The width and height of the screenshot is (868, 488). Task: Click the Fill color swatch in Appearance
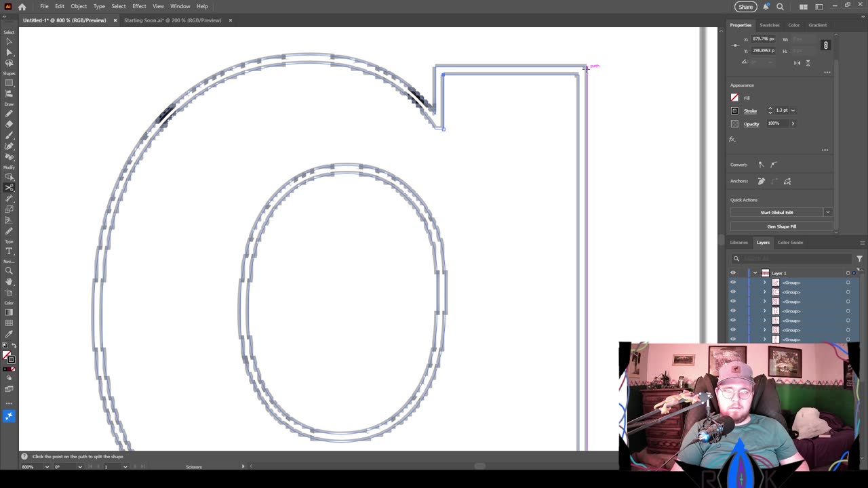(734, 98)
